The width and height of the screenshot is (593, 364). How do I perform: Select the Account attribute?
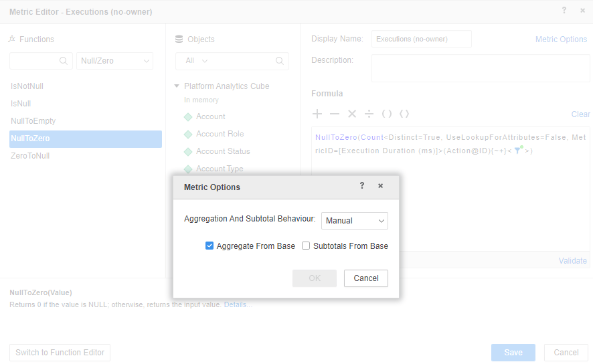[x=210, y=116]
